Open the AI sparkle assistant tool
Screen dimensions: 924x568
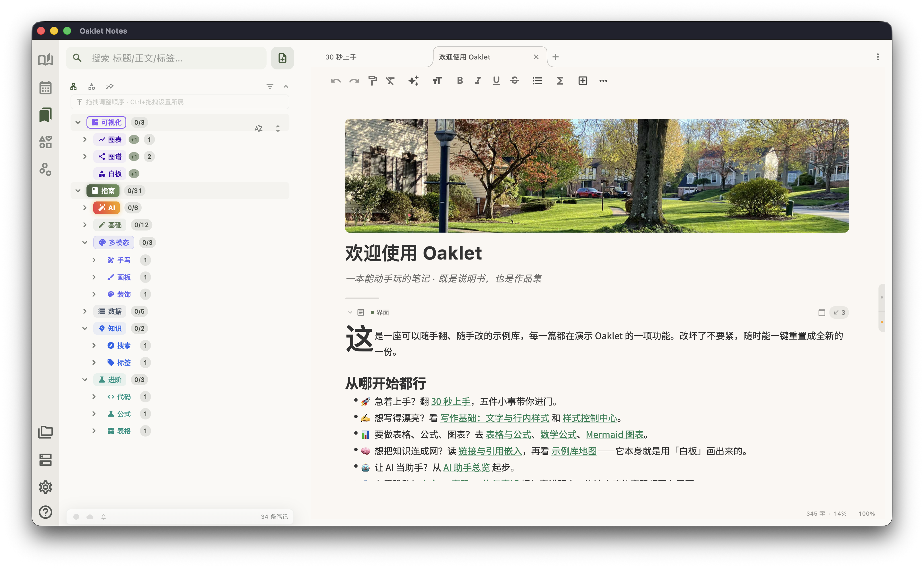[413, 81]
